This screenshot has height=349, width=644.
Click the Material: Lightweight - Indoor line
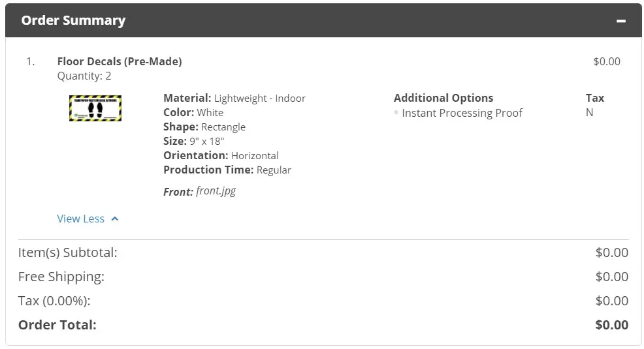[234, 99]
